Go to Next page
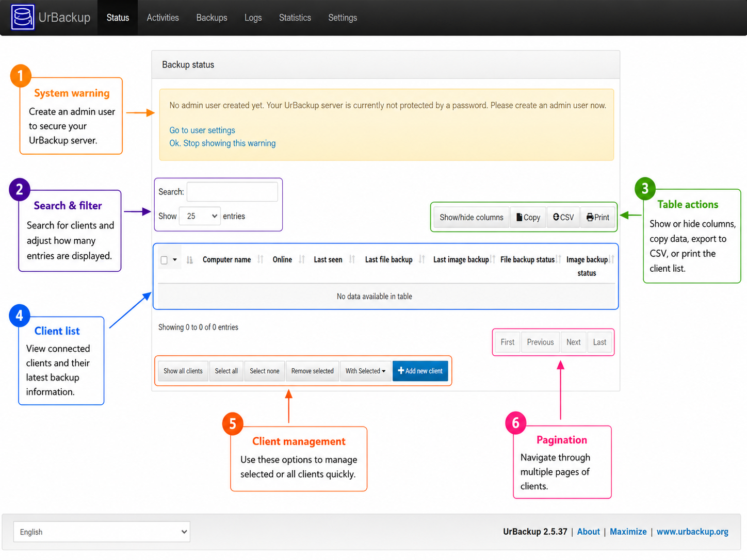 (573, 342)
